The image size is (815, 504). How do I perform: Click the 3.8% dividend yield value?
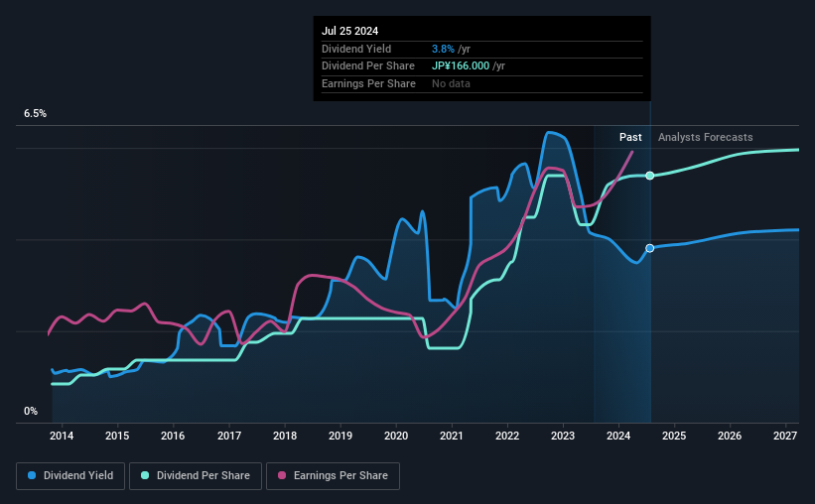443,49
